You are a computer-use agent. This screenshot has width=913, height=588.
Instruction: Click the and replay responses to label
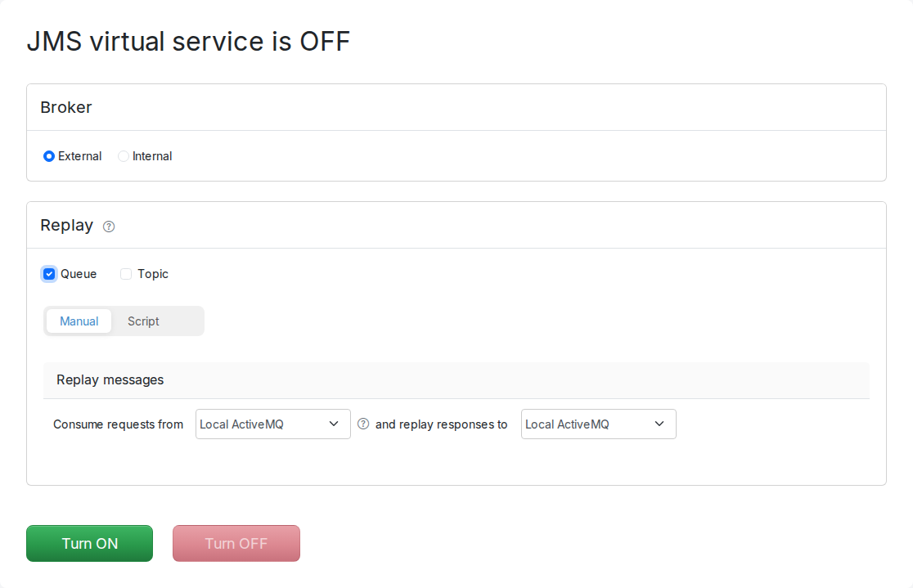click(x=441, y=424)
